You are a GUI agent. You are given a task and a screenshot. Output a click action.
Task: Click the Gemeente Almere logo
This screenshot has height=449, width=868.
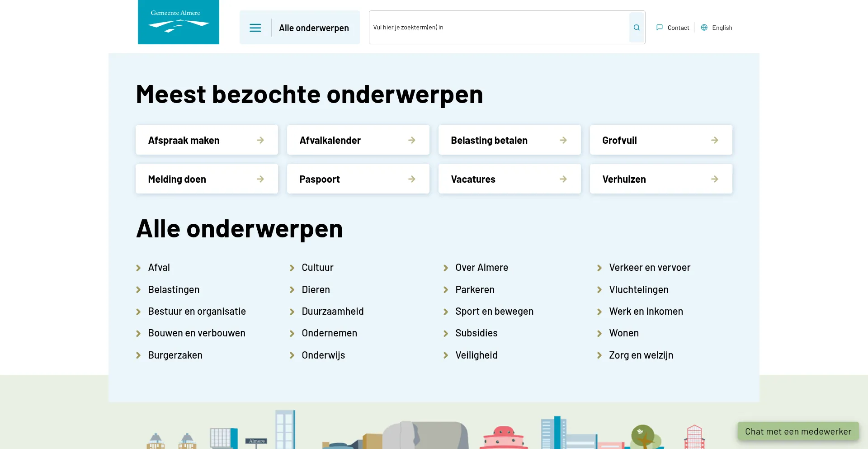coord(178,22)
